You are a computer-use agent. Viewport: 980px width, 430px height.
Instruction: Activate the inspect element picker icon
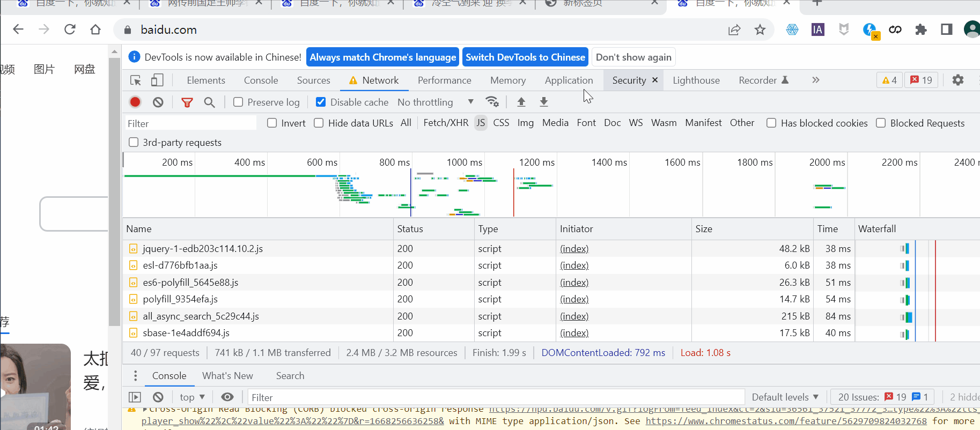point(136,80)
